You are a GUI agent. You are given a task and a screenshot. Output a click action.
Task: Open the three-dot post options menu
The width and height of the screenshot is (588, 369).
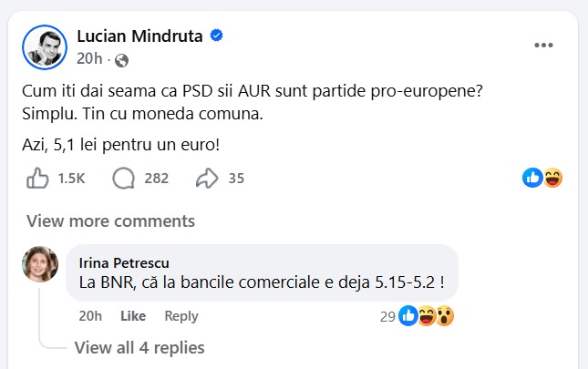543,46
